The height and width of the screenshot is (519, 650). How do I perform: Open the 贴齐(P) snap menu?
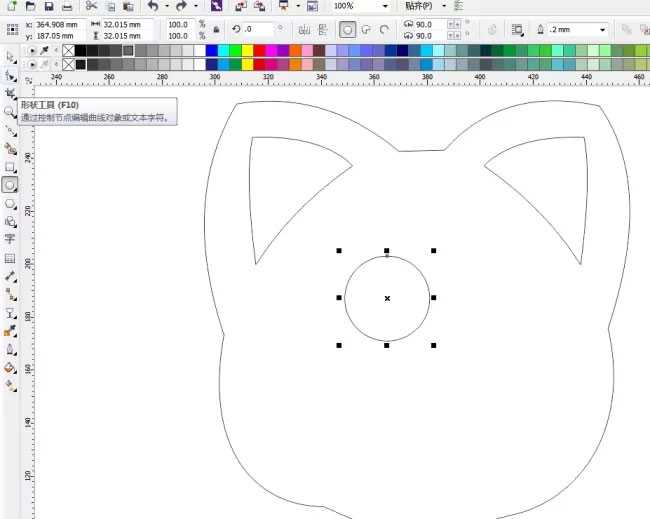click(419, 6)
